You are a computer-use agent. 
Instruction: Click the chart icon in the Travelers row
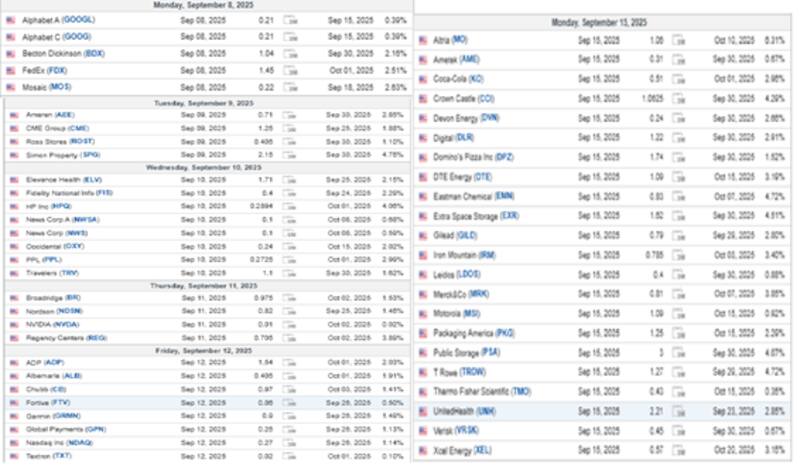pos(289,272)
